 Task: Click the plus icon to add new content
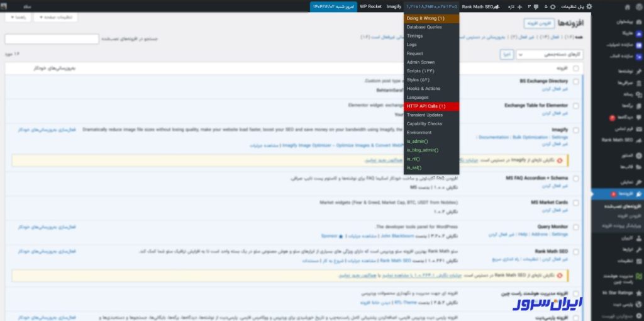[x=519, y=6]
